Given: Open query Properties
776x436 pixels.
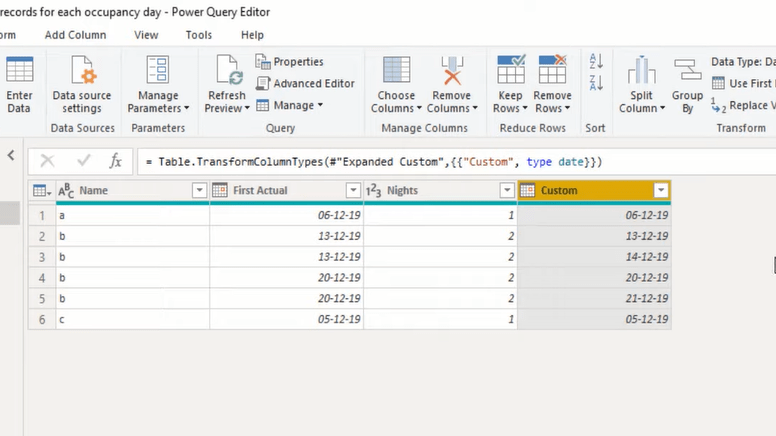Looking at the screenshot, I should 290,62.
